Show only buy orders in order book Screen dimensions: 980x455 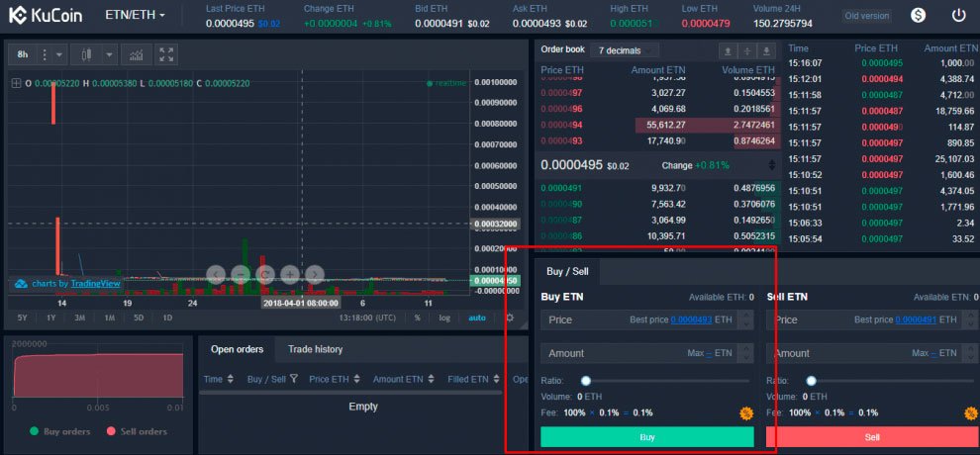767,51
